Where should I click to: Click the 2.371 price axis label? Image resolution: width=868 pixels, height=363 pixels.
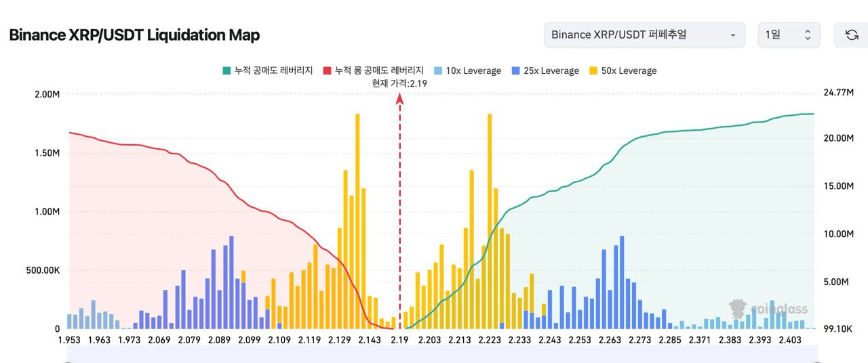point(700,340)
